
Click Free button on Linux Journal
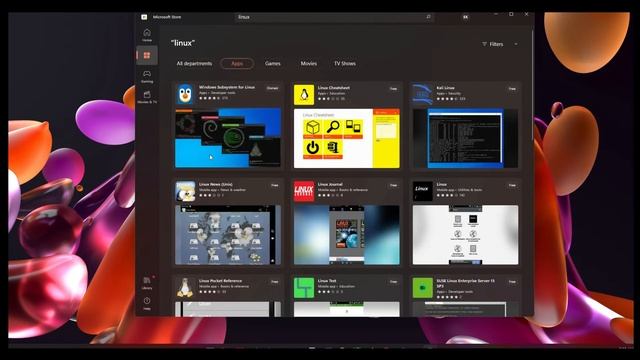393,185
